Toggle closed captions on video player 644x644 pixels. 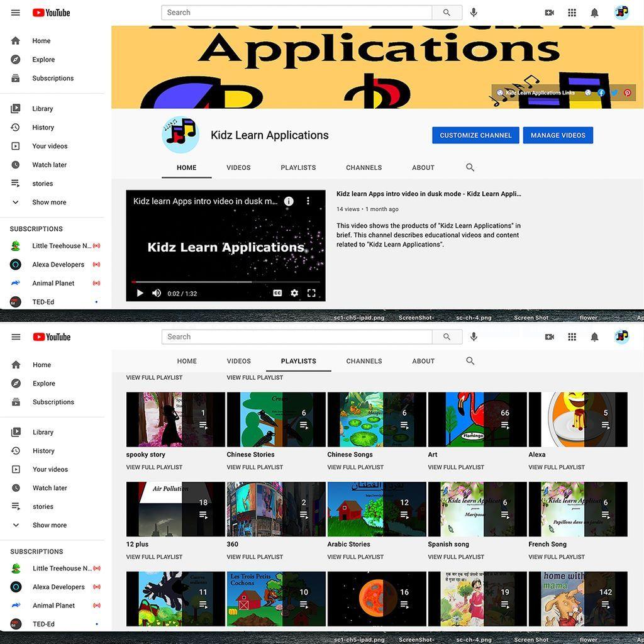277,293
